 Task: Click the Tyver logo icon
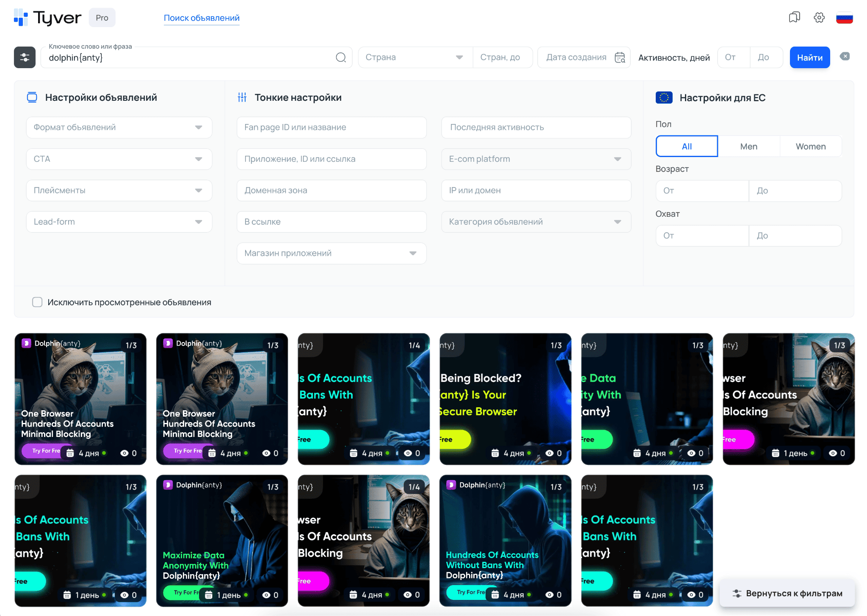[21, 17]
